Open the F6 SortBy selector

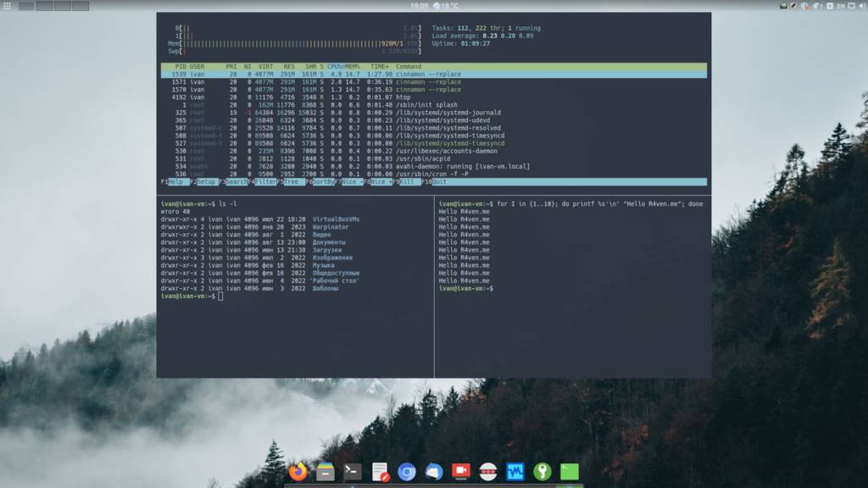click(322, 182)
